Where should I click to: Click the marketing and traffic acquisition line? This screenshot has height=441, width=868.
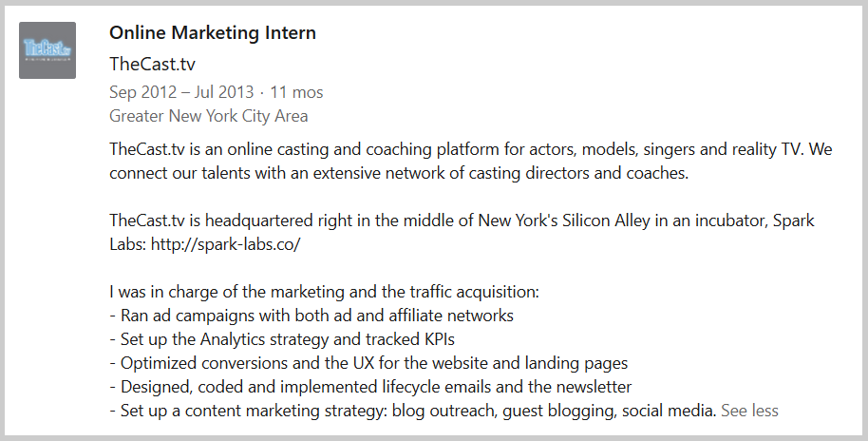[324, 292]
